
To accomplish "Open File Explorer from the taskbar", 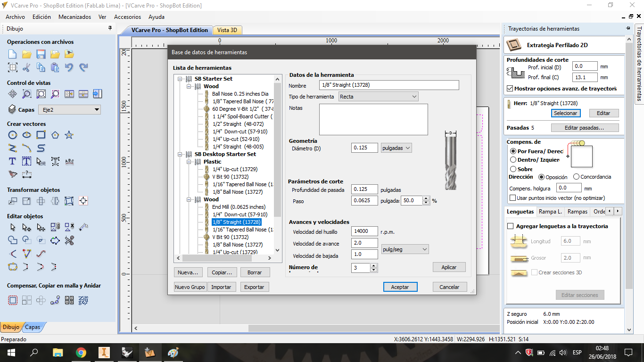I will [x=58, y=352].
